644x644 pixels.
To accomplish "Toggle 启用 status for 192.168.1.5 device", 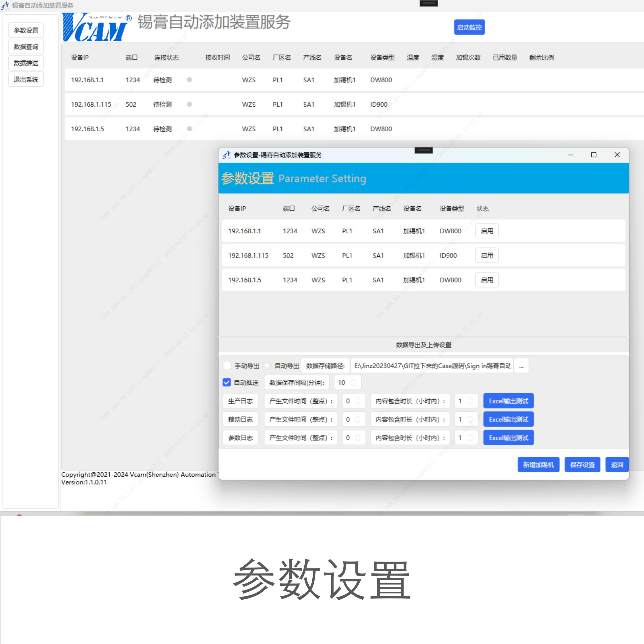I will coord(487,280).
